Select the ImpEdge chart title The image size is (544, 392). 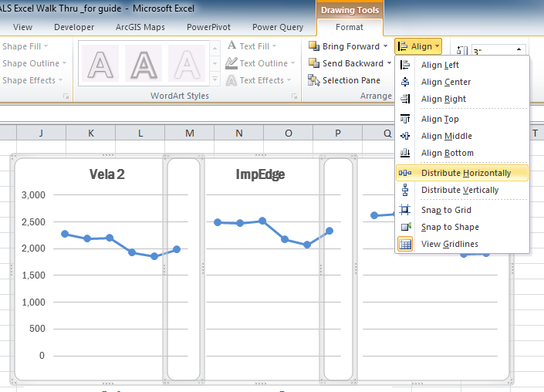tap(260, 174)
